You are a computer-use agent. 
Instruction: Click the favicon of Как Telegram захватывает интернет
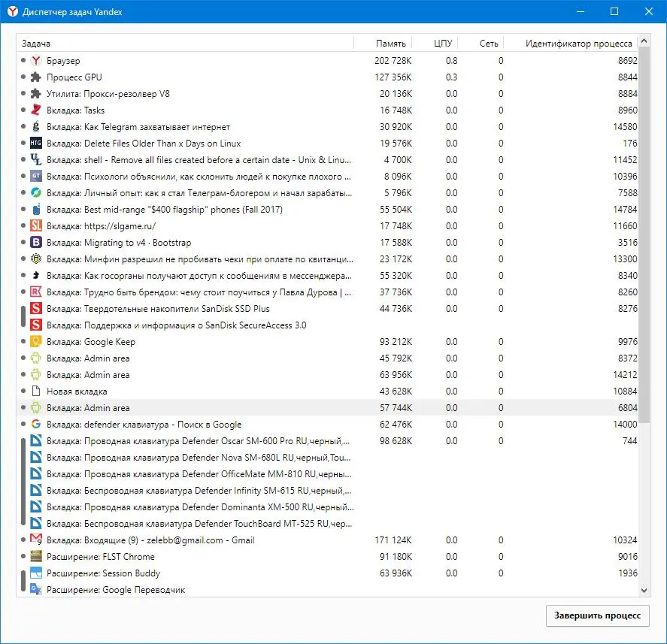point(36,127)
